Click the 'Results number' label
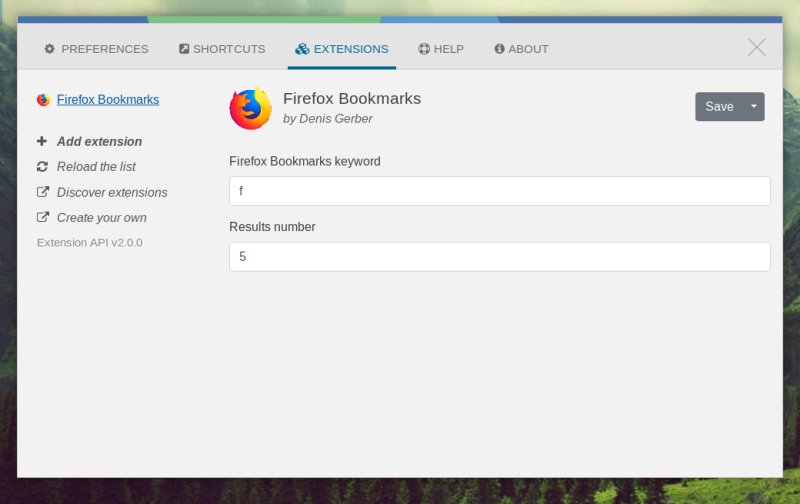Screen dimensions: 800x504 point(272,226)
